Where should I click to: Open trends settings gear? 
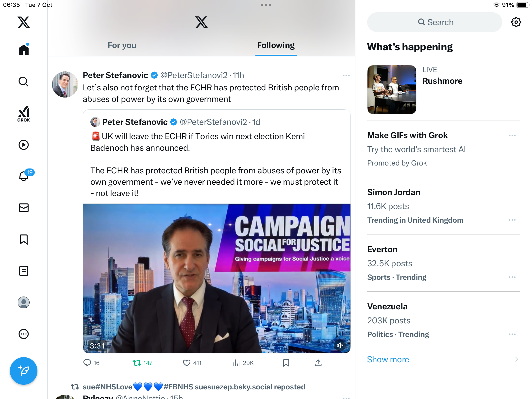516,22
